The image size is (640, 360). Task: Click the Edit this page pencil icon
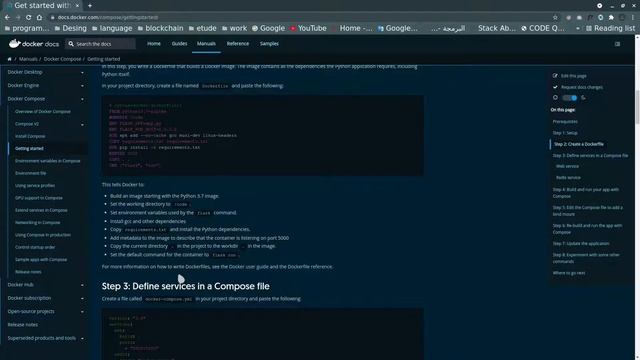555,76
